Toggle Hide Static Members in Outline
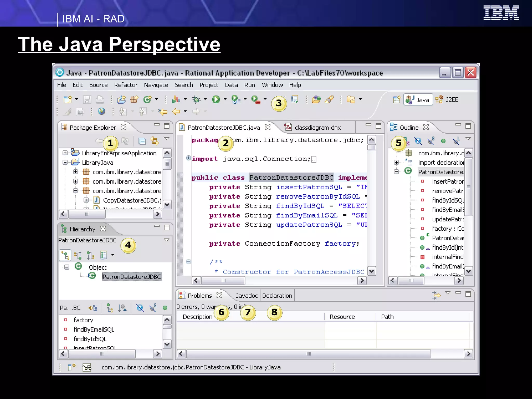The image size is (532, 399). 431,141
